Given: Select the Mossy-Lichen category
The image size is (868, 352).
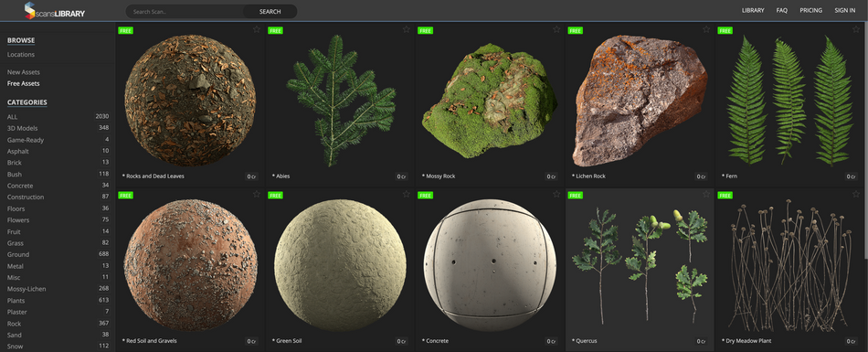Looking at the screenshot, I should coord(26,289).
